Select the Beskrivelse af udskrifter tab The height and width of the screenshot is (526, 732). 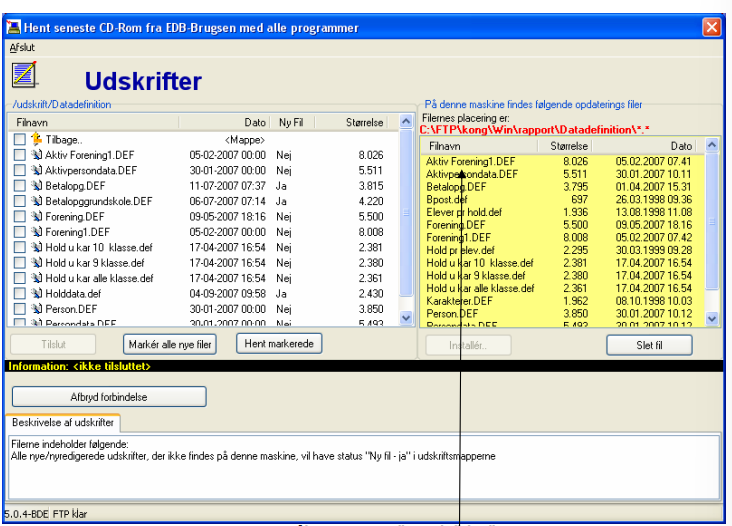coord(63,422)
